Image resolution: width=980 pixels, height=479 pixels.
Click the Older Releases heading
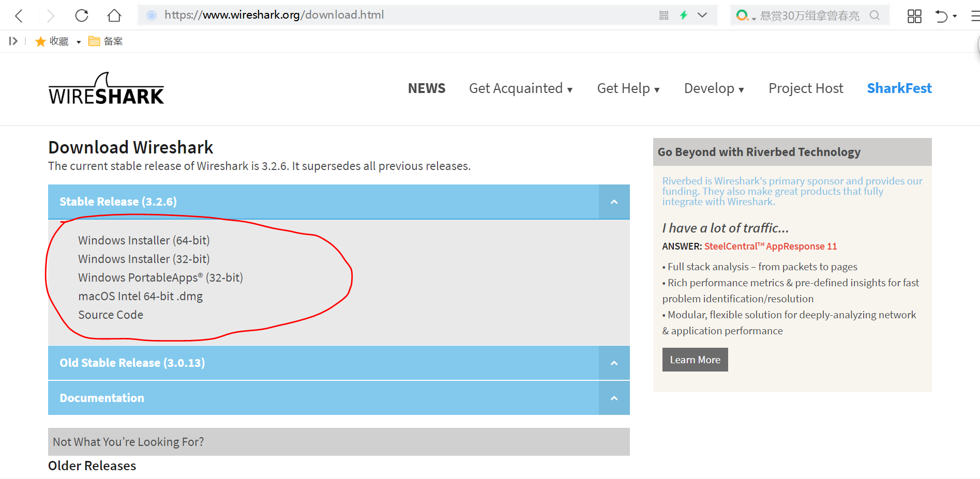pyautogui.click(x=92, y=466)
